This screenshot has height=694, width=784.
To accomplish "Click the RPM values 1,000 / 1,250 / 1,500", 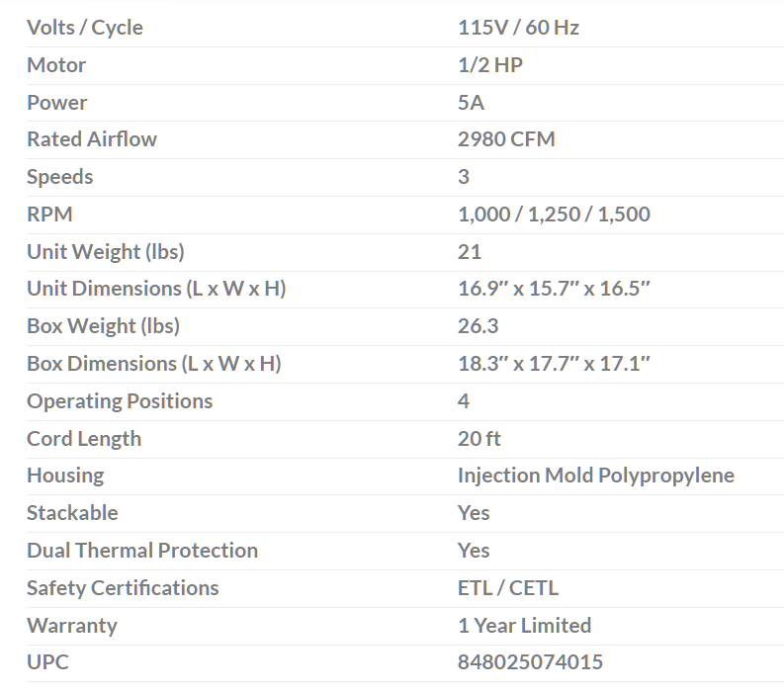I will (554, 215).
